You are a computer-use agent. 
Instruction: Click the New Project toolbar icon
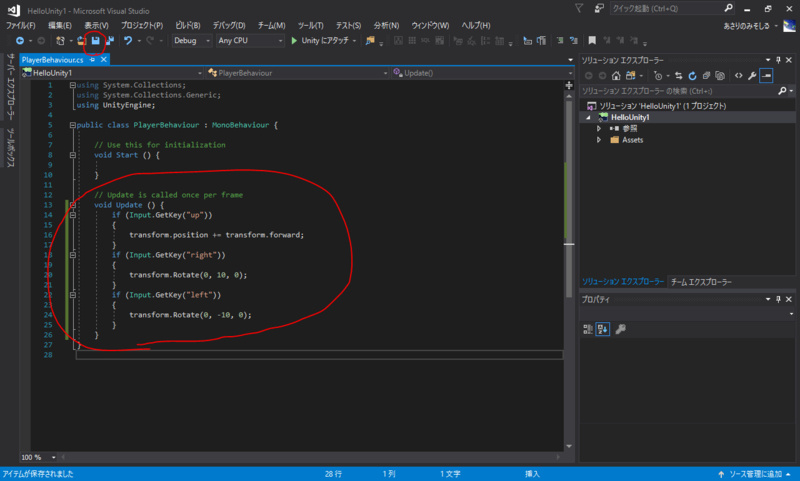point(60,41)
